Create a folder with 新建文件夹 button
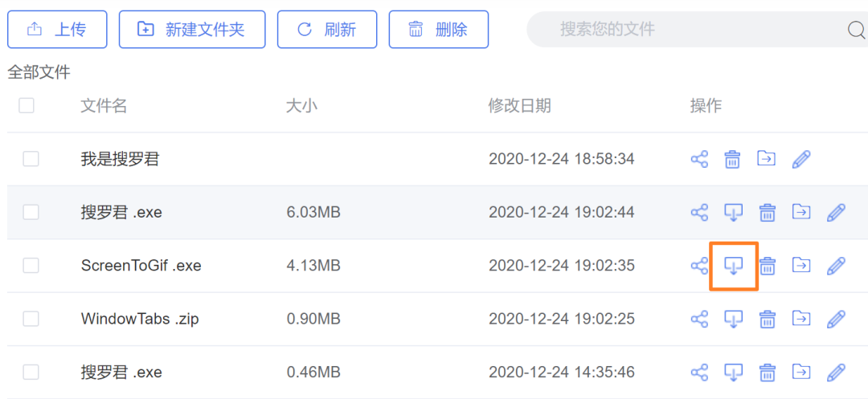The width and height of the screenshot is (868, 399). point(192,29)
